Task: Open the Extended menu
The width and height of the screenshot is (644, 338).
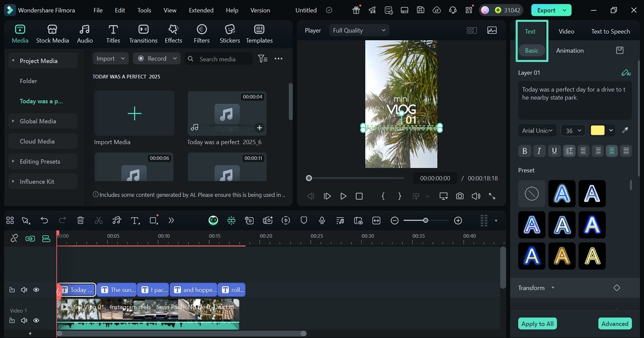Action: [201, 10]
